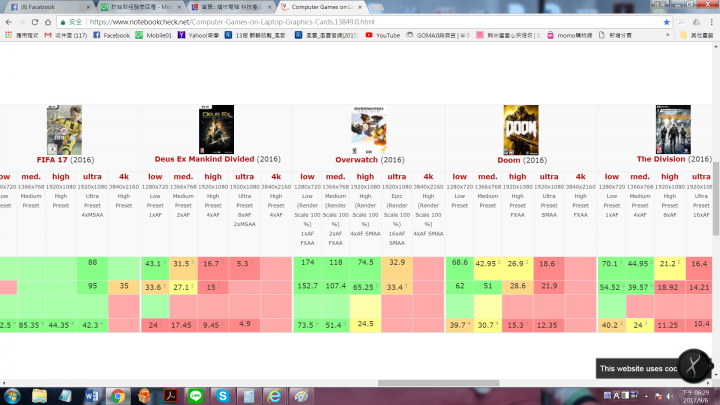
Task: Open the Yahoo bookmark
Action: [x=198, y=35]
